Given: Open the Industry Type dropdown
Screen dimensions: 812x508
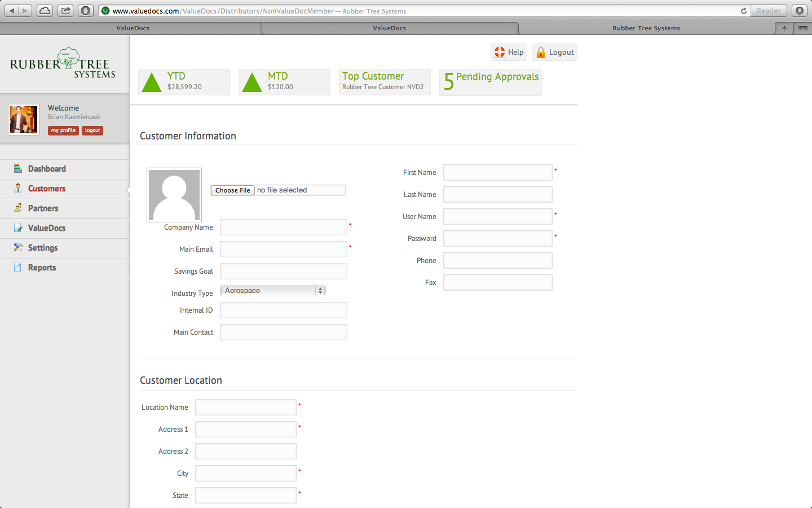Looking at the screenshot, I should 273,291.
